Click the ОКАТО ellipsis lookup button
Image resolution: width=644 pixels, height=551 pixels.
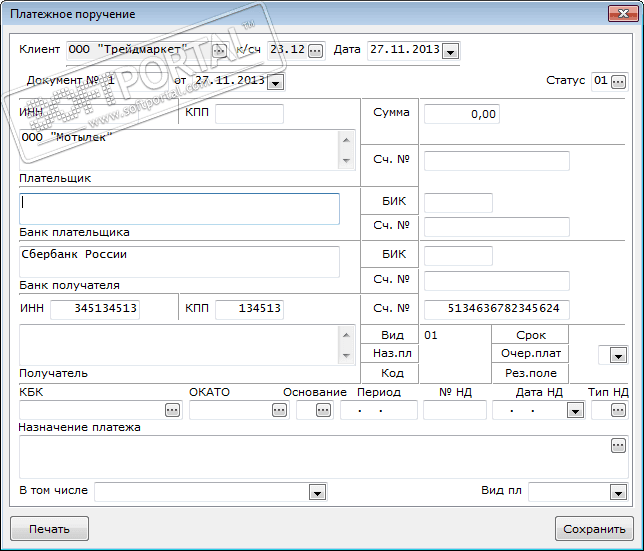pos(278,410)
